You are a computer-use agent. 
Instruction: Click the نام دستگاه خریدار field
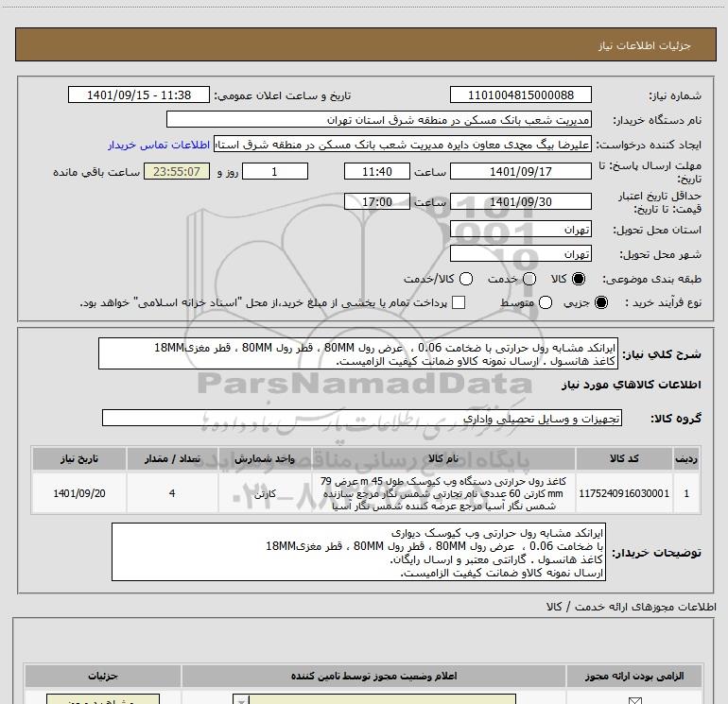pos(379,120)
